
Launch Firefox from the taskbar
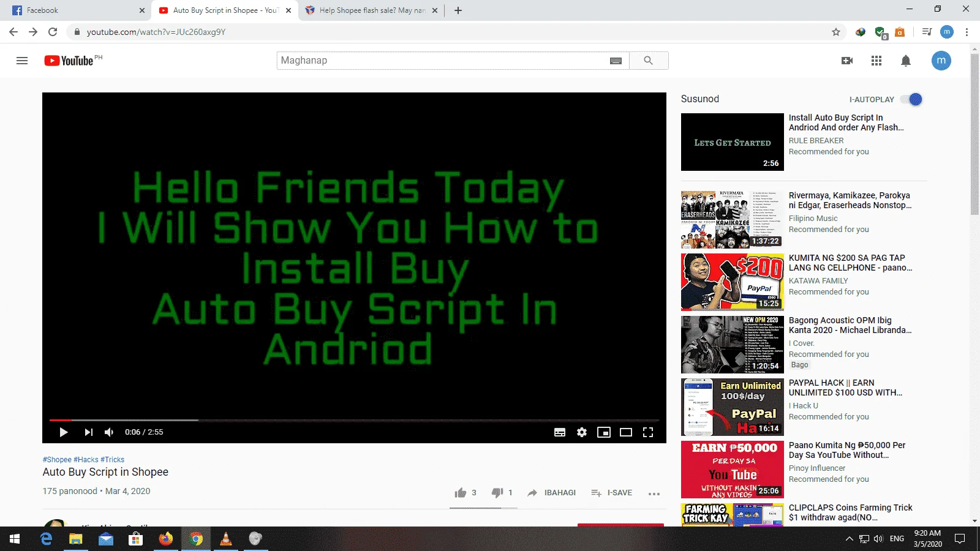tap(166, 539)
